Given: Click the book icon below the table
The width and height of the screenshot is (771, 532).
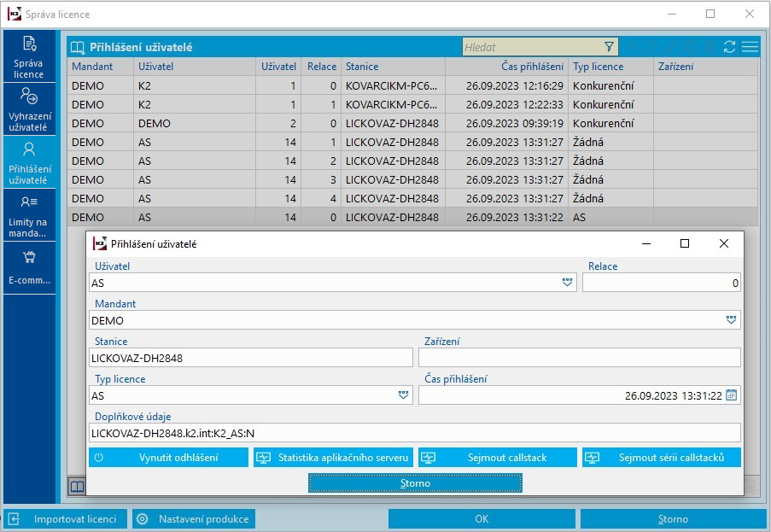Looking at the screenshot, I should [77, 487].
